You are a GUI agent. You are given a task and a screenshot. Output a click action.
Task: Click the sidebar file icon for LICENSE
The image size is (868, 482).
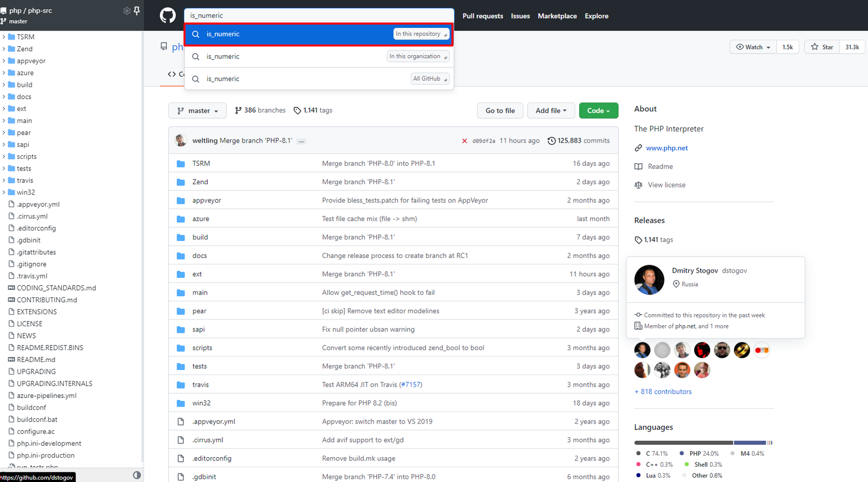point(12,324)
